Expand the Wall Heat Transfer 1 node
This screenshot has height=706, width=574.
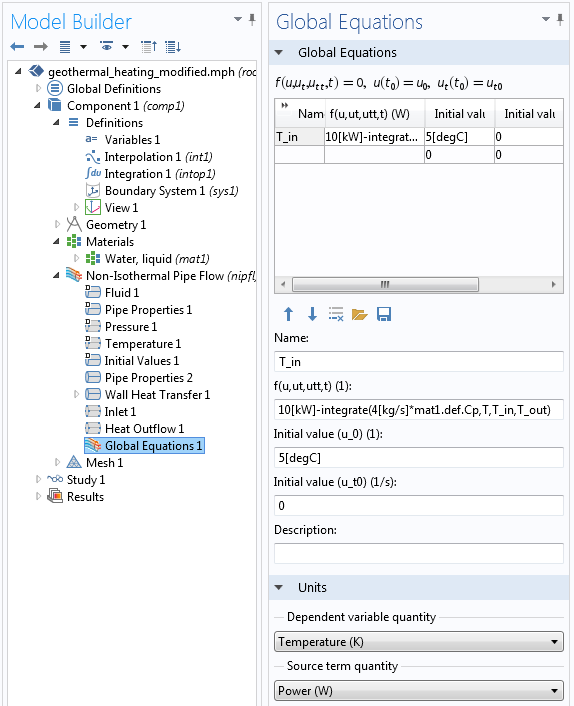(76, 394)
